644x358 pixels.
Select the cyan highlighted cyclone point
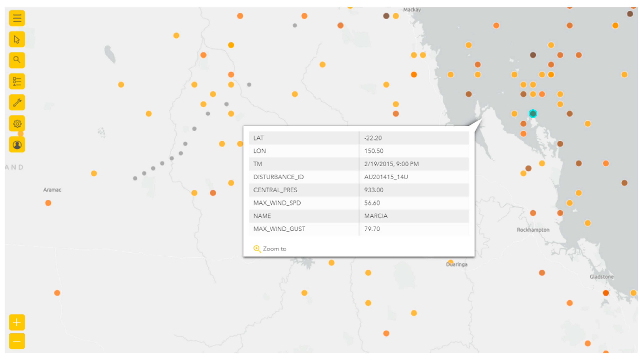pyautogui.click(x=533, y=114)
